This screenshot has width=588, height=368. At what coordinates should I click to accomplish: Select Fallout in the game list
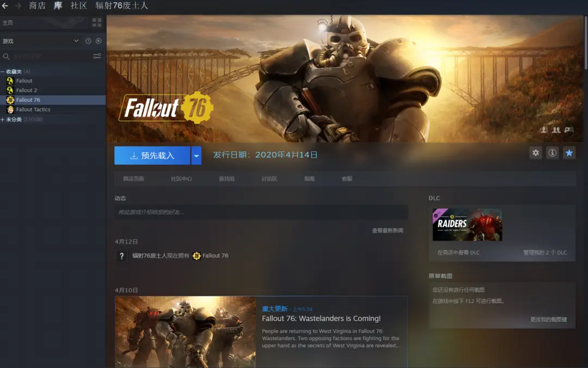(24, 81)
